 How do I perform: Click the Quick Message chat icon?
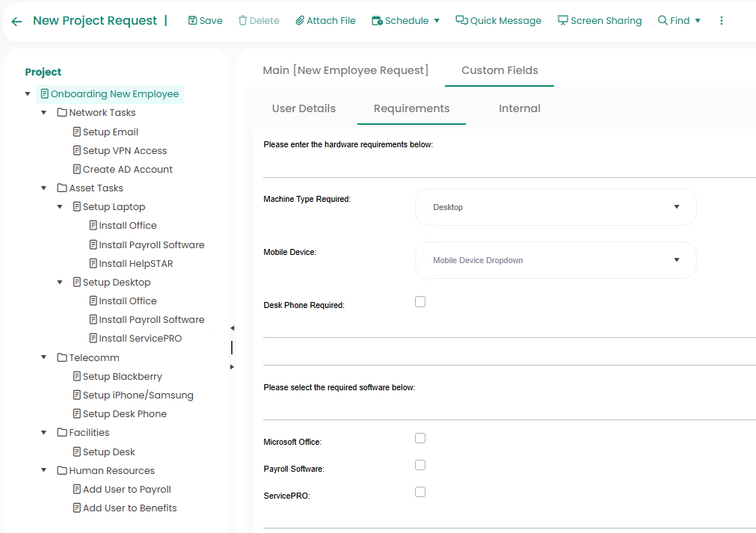(461, 20)
